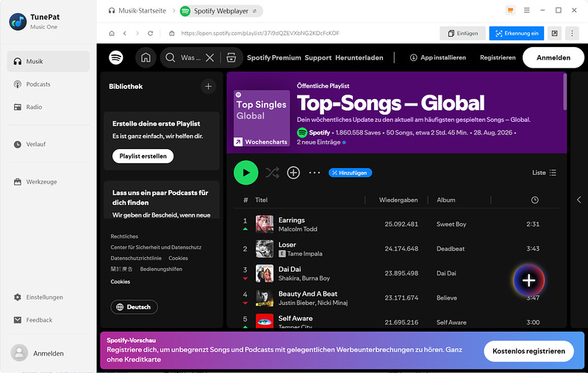588x373 pixels.
Task: Open the Believe album link
Action: pos(447,298)
